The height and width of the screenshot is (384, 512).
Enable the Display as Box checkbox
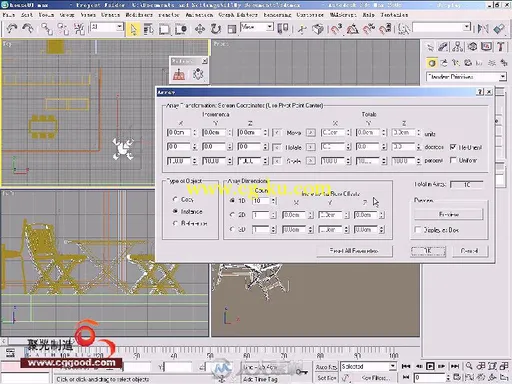(x=418, y=230)
